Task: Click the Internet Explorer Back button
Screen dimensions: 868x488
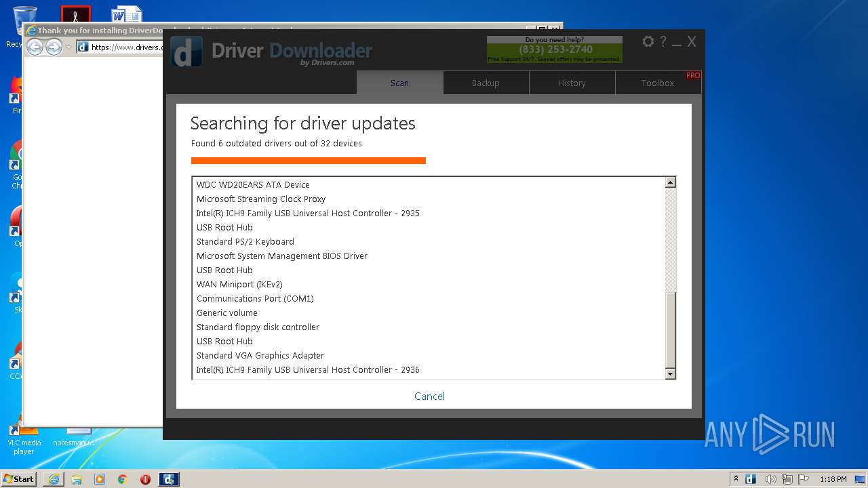Action: [35, 47]
